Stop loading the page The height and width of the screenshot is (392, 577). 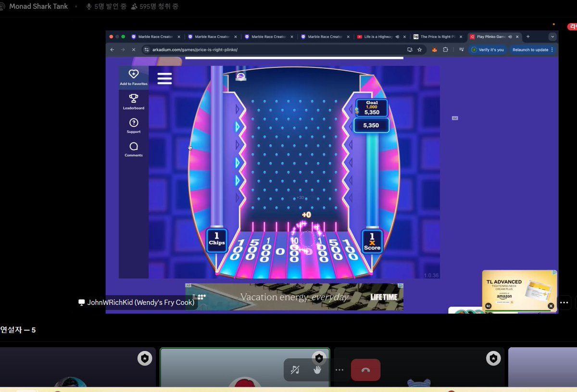(134, 50)
